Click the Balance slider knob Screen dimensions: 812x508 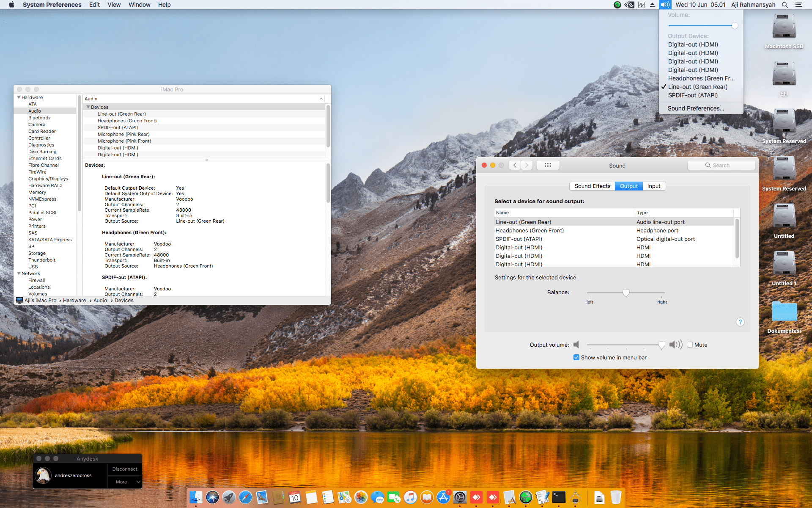pyautogui.click(x=626, y=293)
